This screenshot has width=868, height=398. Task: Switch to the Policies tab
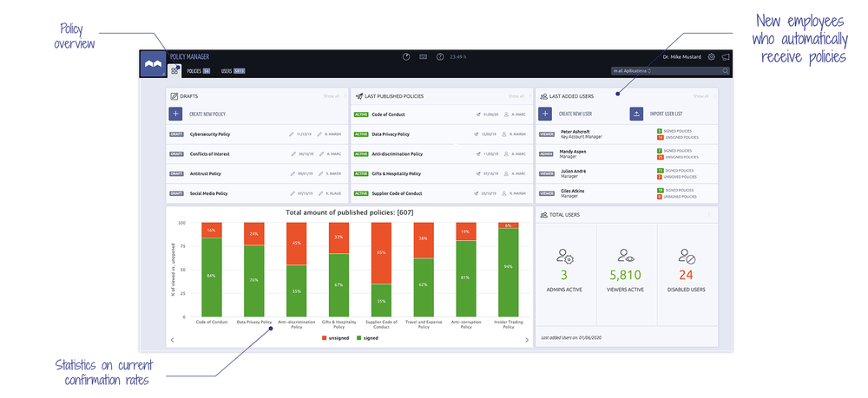tap(198, 71)
